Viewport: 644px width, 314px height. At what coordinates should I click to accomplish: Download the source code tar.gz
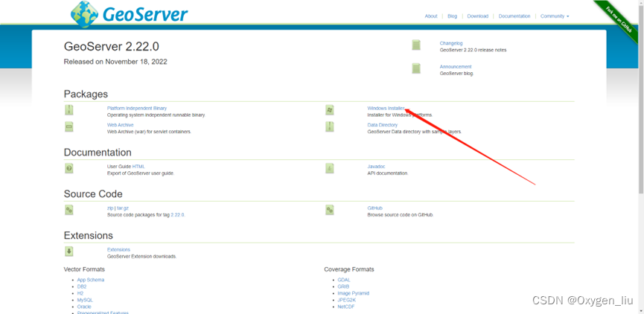(123, 208)
